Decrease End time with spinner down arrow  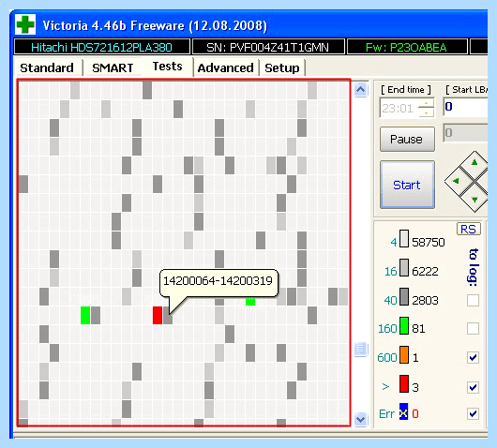tap(427, 112)
